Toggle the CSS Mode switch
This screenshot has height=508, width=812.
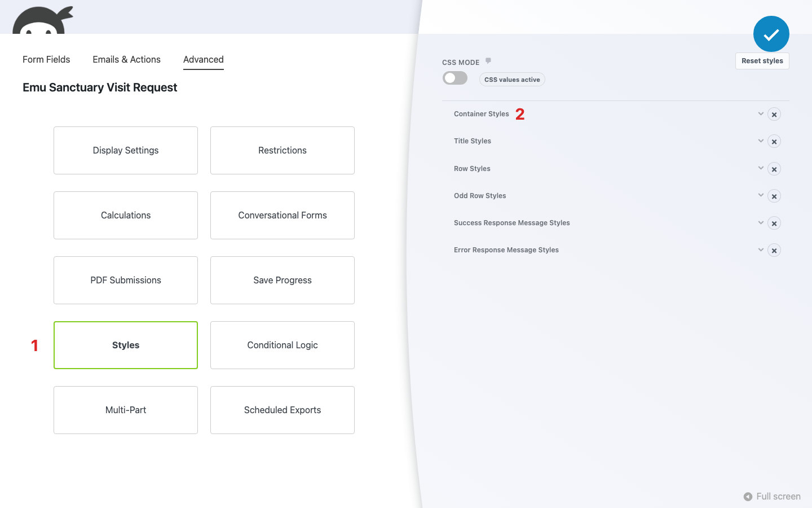455,78
